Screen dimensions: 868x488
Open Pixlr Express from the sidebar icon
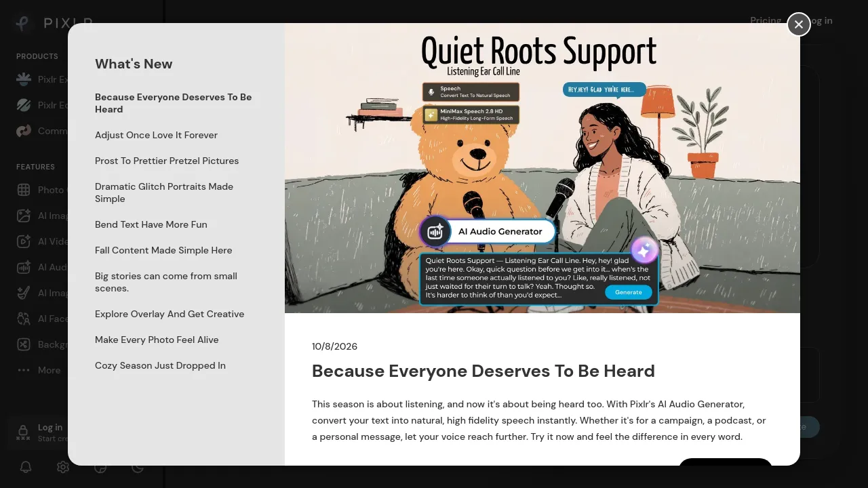(x=24, y=79)
